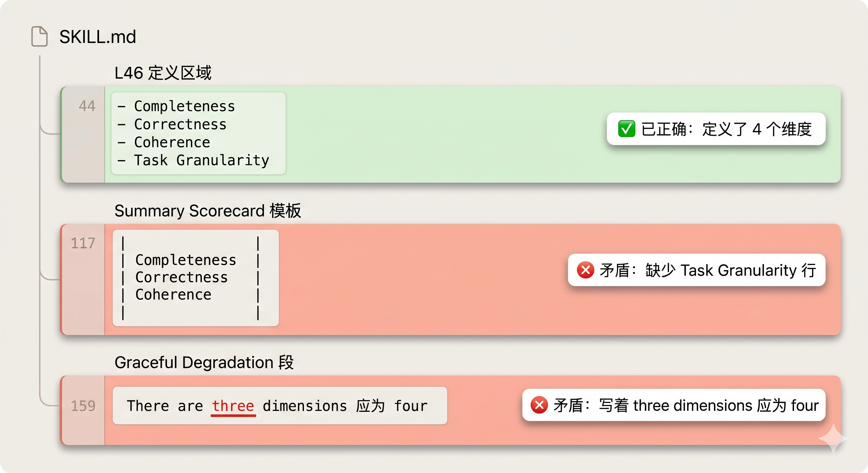Select the L46 定义区域 heading
Viewport: 868px width, 473px height.
[x=163, y=73]
